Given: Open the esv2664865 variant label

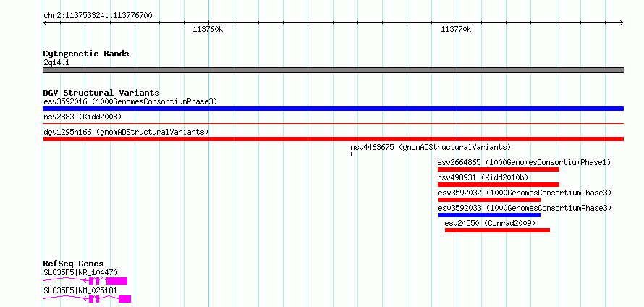Looking at the screenshot, I should click(x=525, y=162).
